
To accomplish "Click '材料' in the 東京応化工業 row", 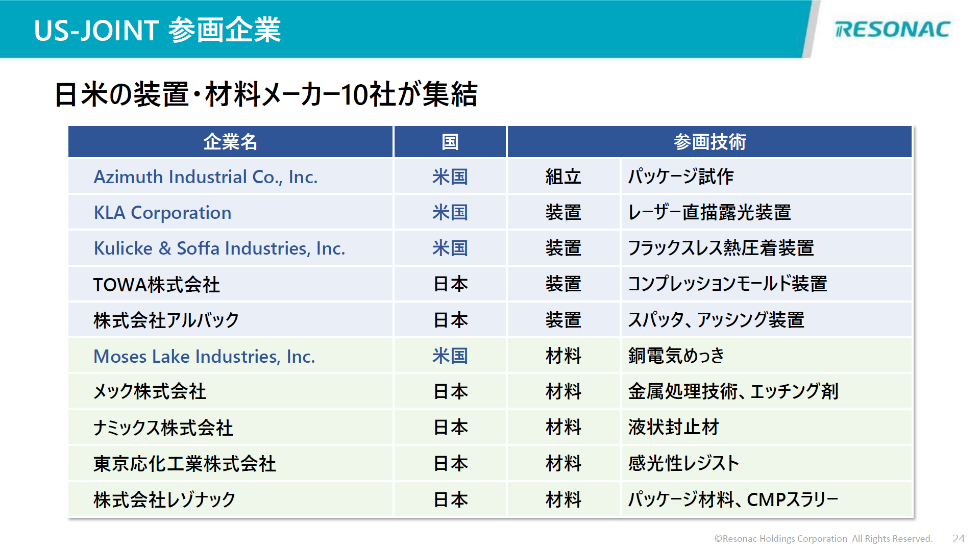I will pyautogui.click(x=563, y=463).
